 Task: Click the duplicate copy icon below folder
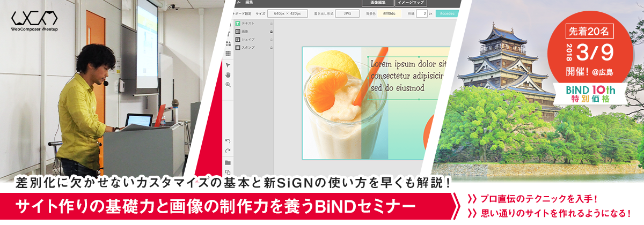(228, 172)
